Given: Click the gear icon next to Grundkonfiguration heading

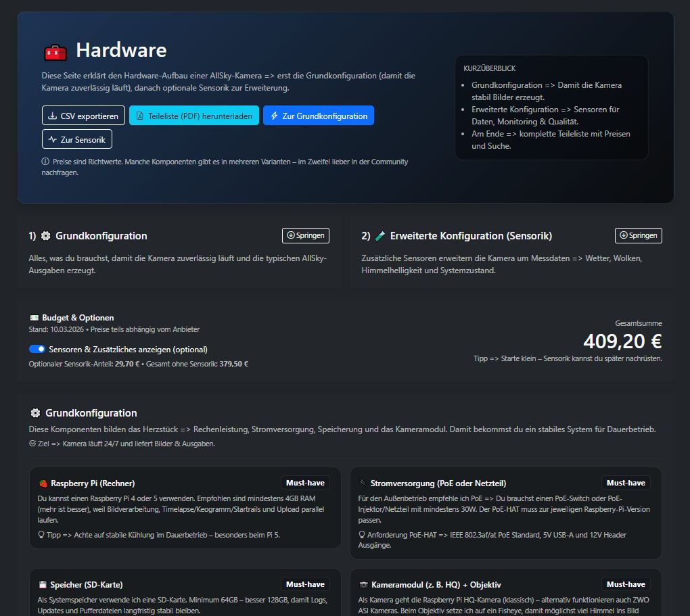Looking at the screenshot, I should click(45, 236).
